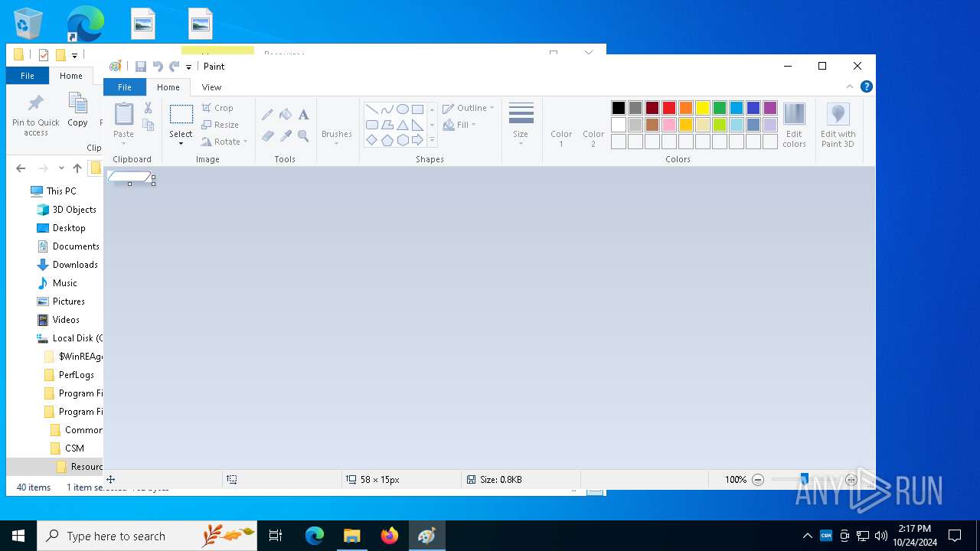Click the rectangular Select tool icon
The width and height of the screenshot is (980, 551).
coord(181,115)
